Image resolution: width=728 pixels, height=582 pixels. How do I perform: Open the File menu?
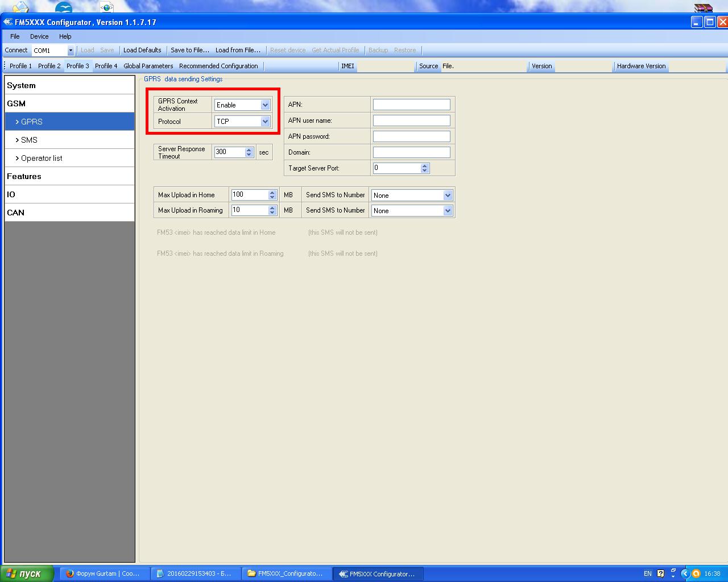[x=15, y=36]
